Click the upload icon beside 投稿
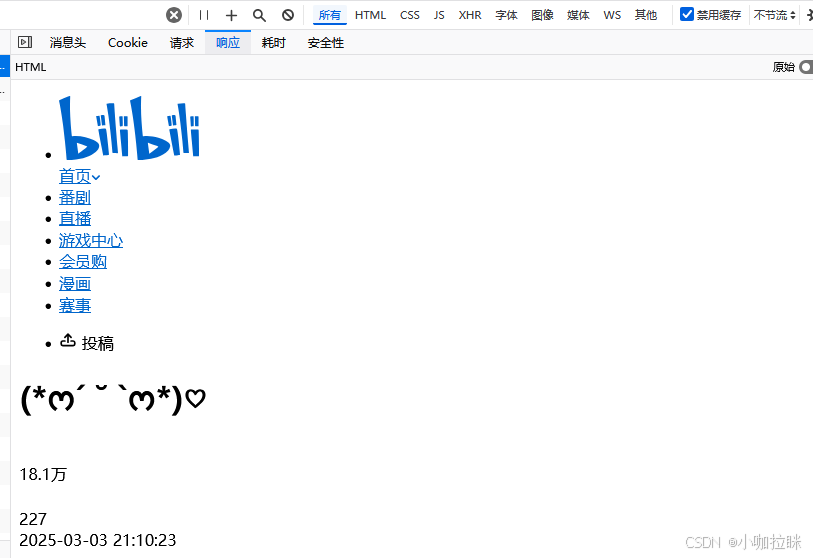 click(x=68, y=341)
